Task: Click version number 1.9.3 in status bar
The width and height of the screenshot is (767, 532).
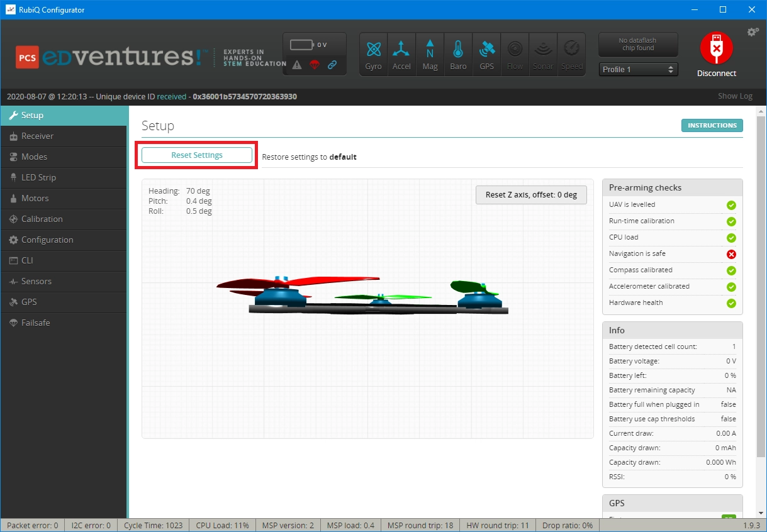Action: (751, 525)
